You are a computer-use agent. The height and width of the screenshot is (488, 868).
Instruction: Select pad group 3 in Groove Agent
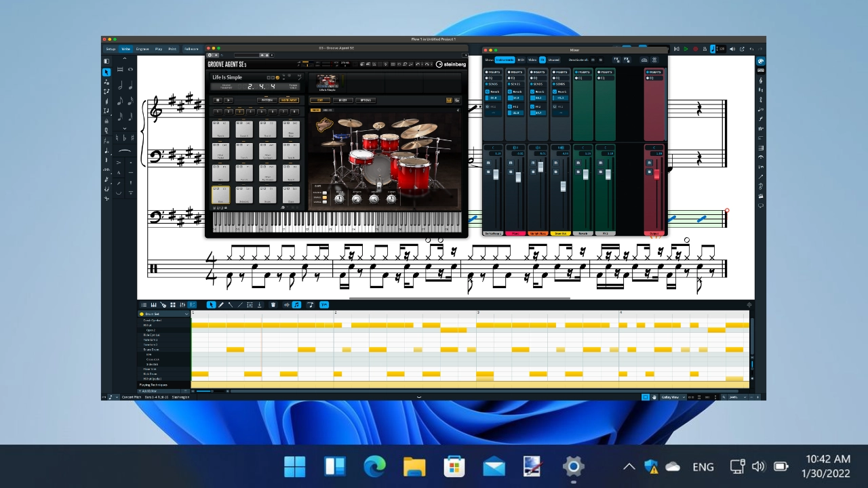tap(239, 112)
